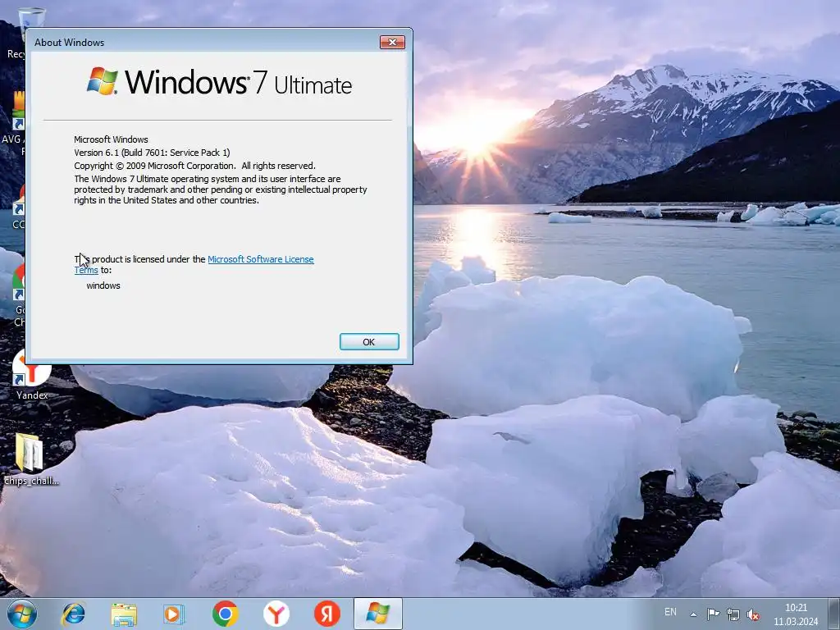
Task: Open the Microsoft Software License link
Action: (x=260, y=259)
